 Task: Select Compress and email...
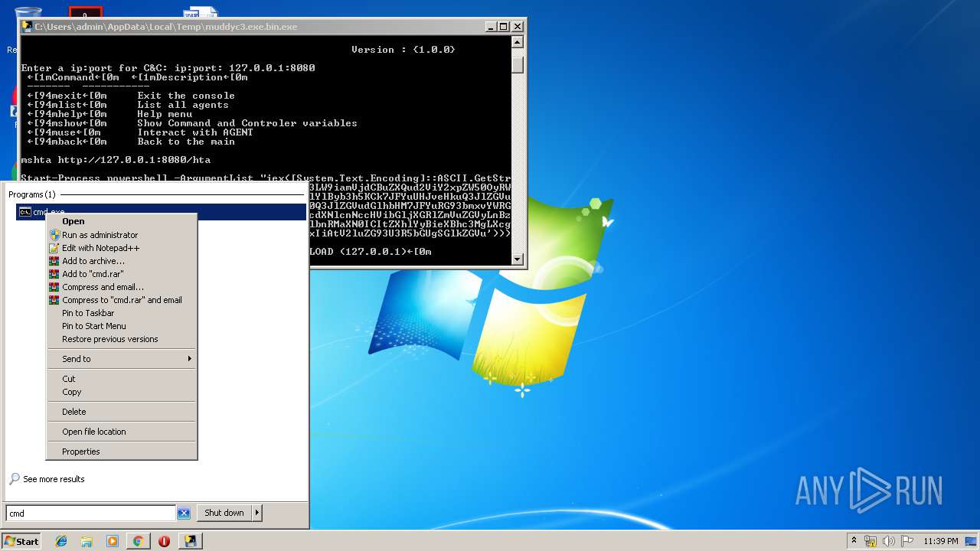point(122,287)
